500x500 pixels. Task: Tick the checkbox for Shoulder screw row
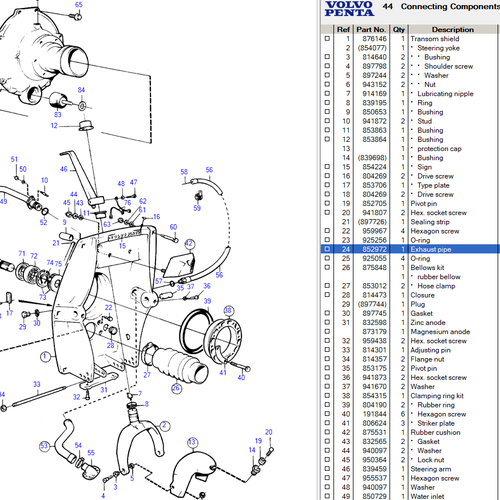(x=327, y=66)
